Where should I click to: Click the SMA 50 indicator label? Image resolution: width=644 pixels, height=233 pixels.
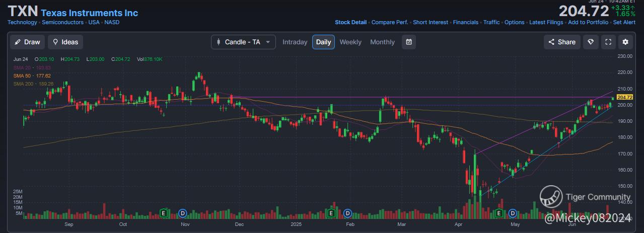pos(32,75)
